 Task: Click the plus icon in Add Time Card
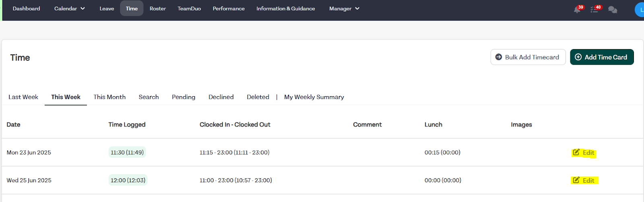tap(578, 57)
